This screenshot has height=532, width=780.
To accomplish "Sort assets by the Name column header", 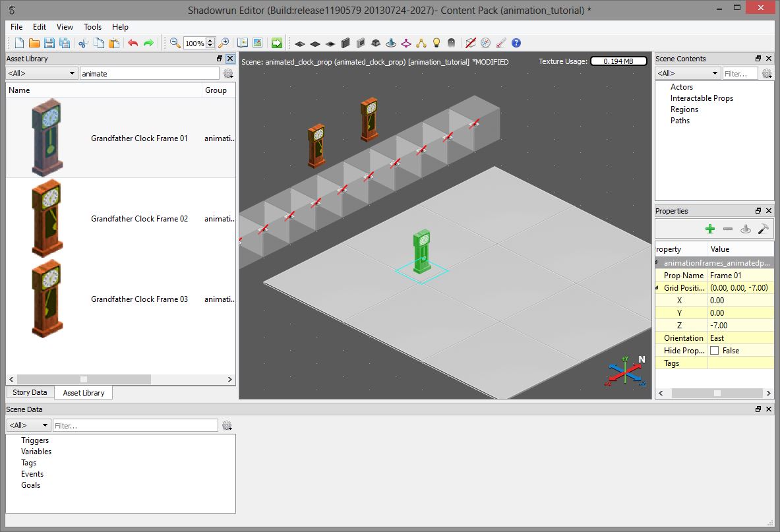I will (x=104, y=90).
